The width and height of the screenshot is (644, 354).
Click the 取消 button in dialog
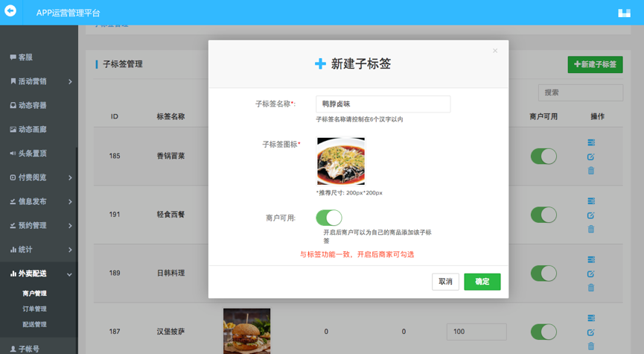click(445, 282)
